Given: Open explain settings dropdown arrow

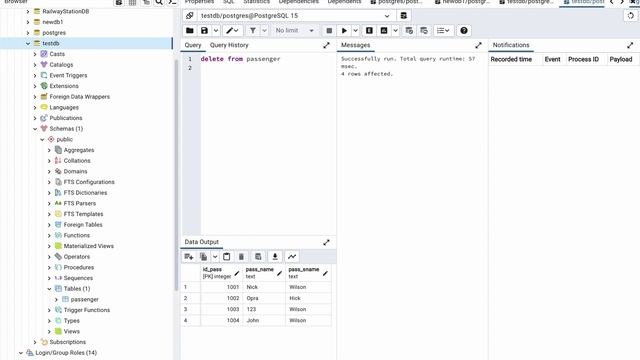Looking at the screenshot, I should pyautogui.click(x=395, y=31).
